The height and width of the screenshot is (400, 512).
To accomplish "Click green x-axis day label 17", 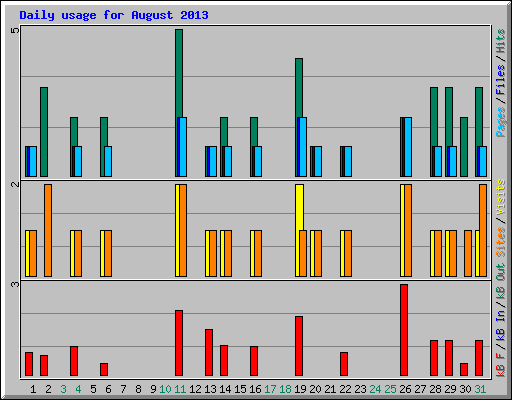I will pos(270,389).
